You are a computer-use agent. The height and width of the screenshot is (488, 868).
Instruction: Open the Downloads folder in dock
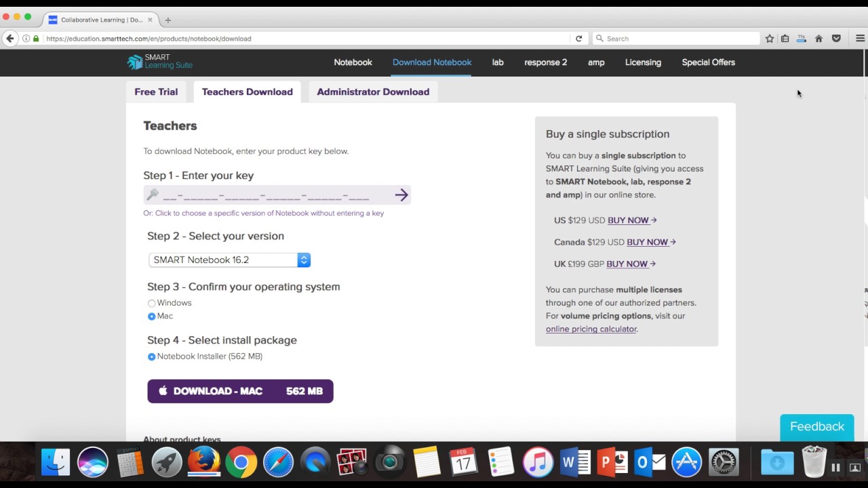point(777,463)
